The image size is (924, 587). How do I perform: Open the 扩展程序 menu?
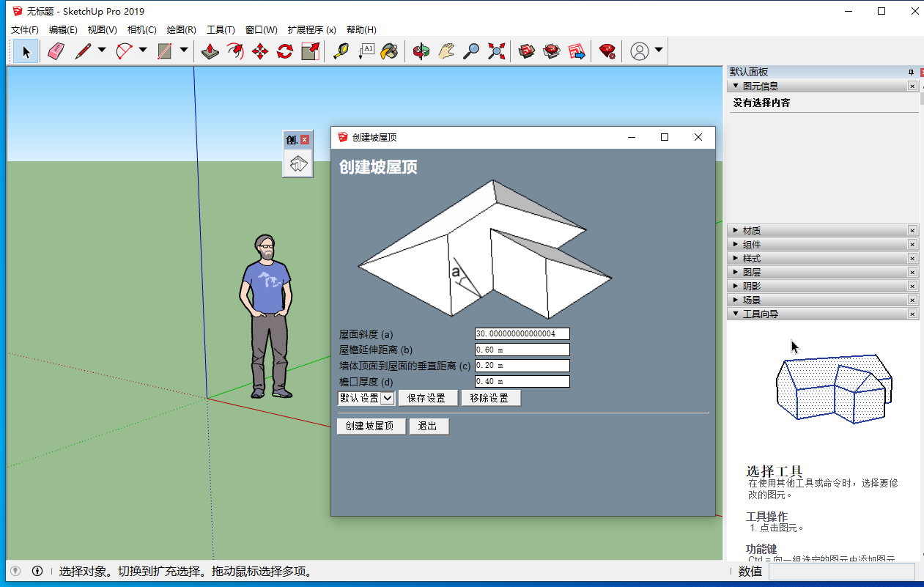point(311,30)
